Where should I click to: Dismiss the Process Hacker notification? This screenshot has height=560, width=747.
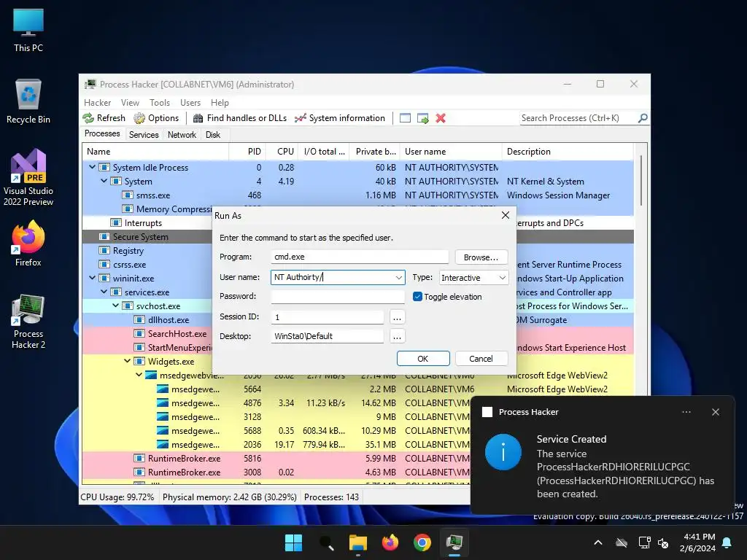716,412
